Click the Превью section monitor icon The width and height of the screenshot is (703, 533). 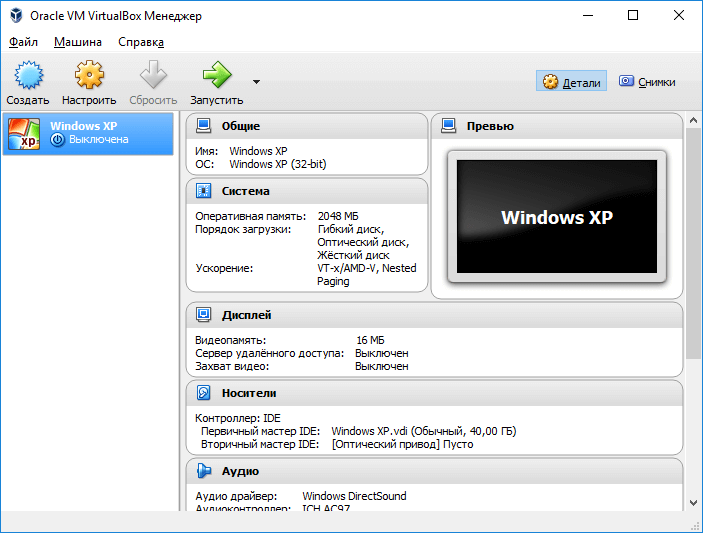coord(448,126)
